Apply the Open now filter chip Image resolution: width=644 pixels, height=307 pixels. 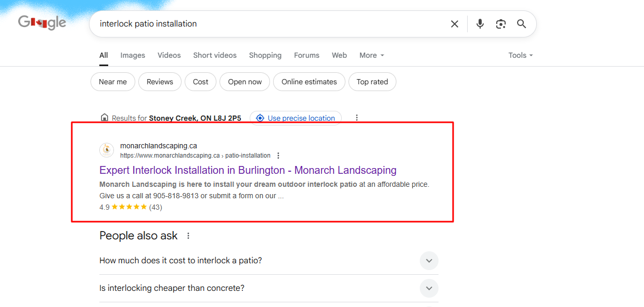[x=245, y=82]
